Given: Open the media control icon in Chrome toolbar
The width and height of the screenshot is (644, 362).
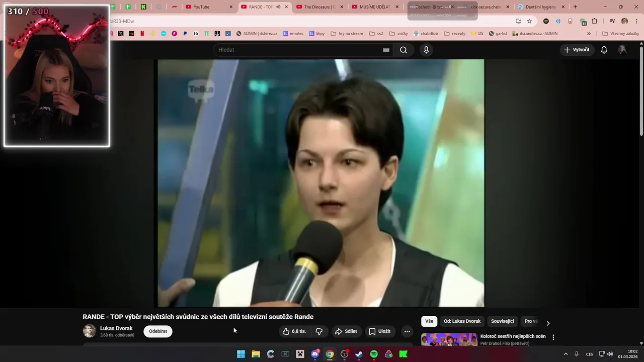Looking at the screenshot, I should pyautogui.click(x=612, y=21).
